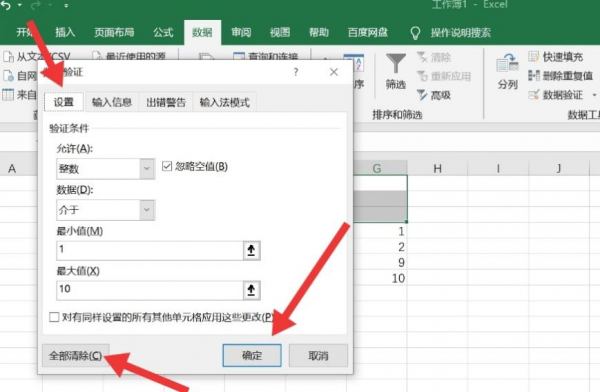
Task: Open the 公式 ribbon tab
Action: tap(163, 33)
